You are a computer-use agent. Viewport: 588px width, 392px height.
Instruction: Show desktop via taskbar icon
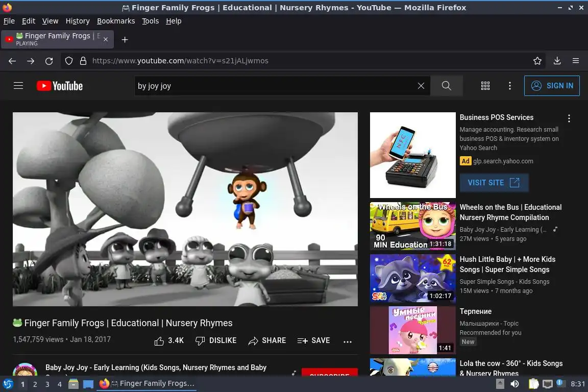tap(88, 384)
